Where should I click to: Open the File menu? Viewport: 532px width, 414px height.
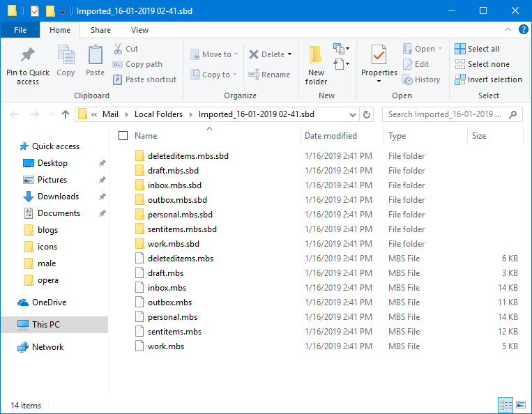tap(20, 30)
